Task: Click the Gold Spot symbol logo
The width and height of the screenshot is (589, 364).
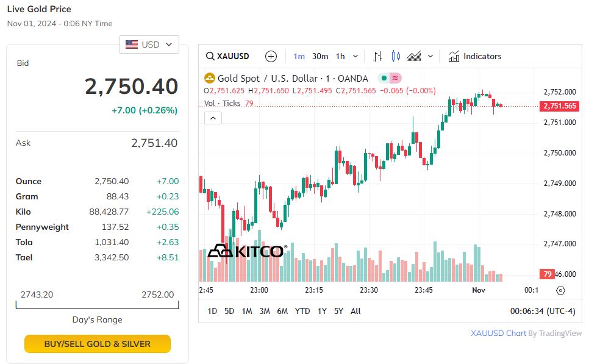Action: [209, 78]
